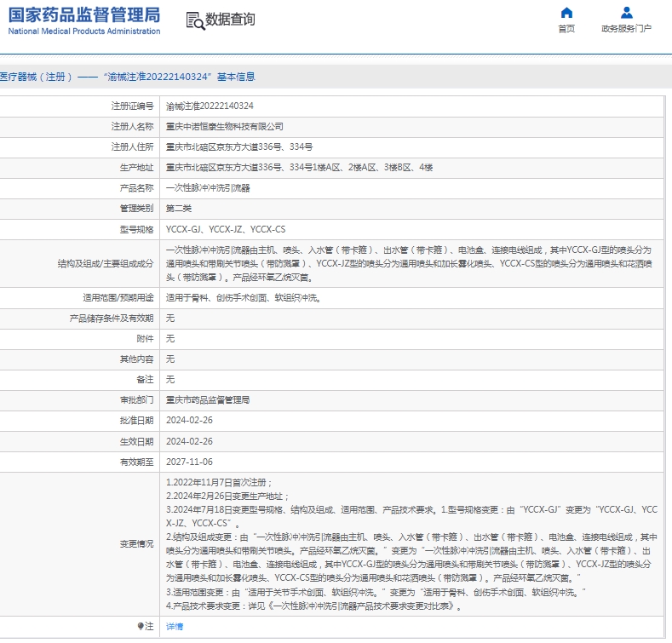The height and width of the screenshot is (643, 672).
Task: Select 适用于骨科、创伤手术创面、软组织冲洗 text
Action: pos(244,297)
